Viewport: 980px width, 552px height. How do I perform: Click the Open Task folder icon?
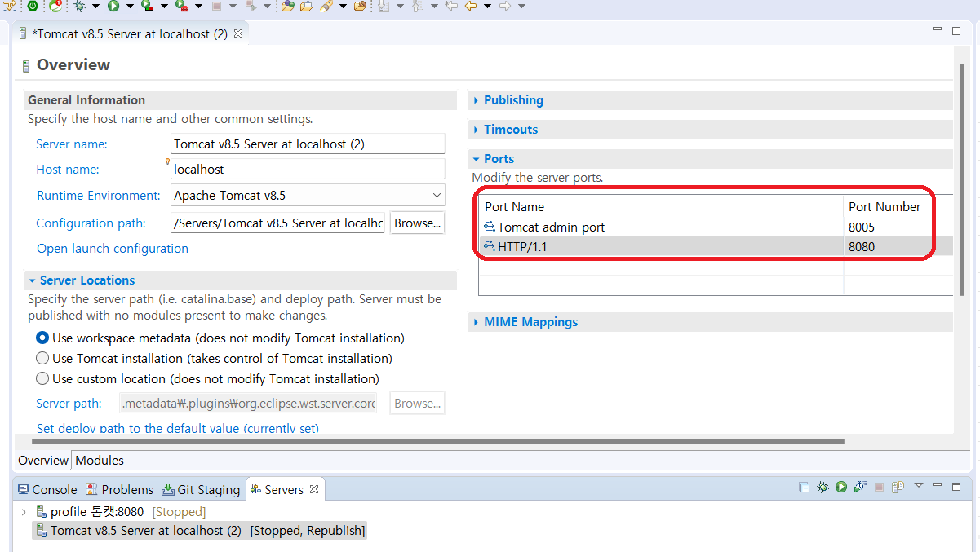pos(306,6)
